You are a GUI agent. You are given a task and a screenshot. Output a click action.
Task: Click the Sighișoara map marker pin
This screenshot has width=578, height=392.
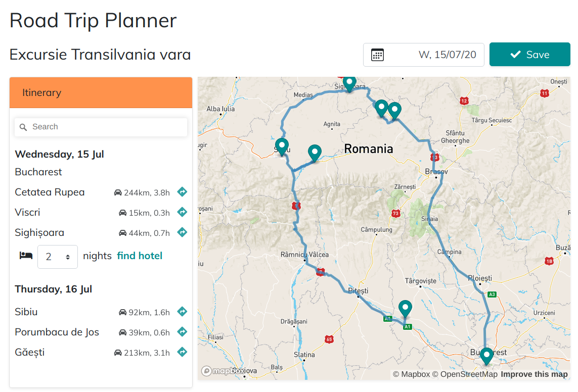tap(349, 83)
